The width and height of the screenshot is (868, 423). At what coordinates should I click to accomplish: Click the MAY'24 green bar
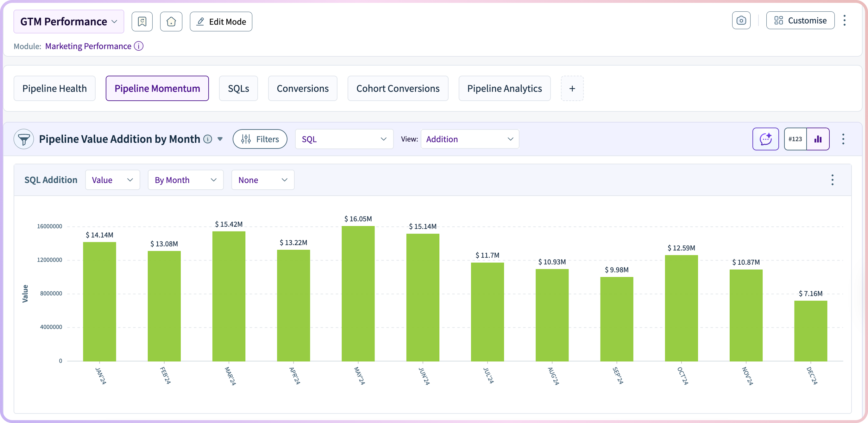point(358,293)
